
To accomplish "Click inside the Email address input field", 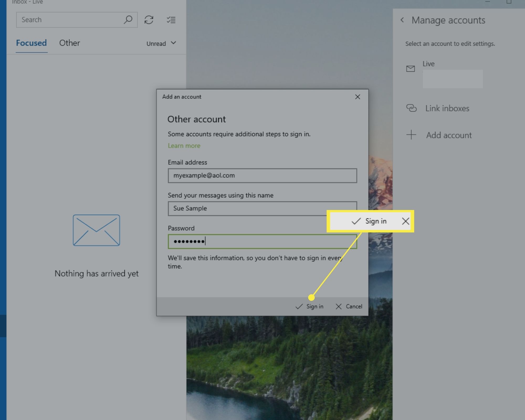I will (262, 175).
